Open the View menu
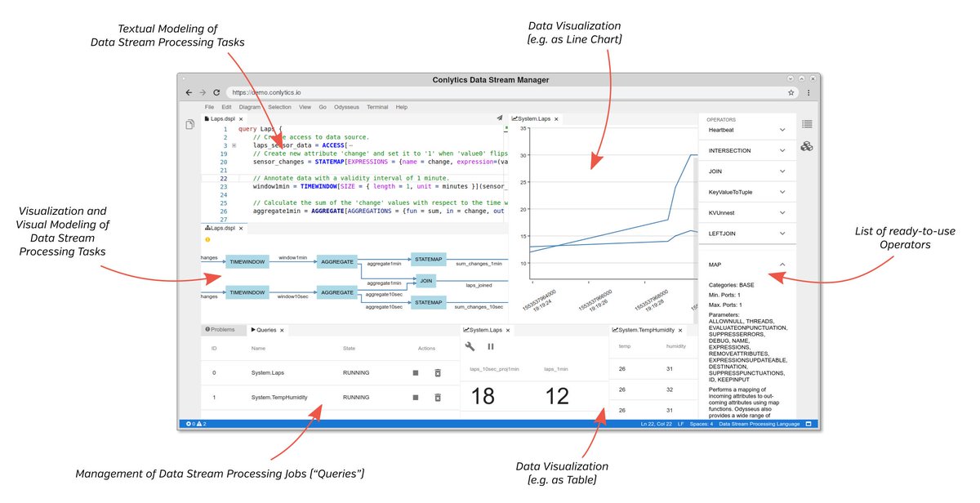Screen dimensions: 980x503 tap(305, 107)
